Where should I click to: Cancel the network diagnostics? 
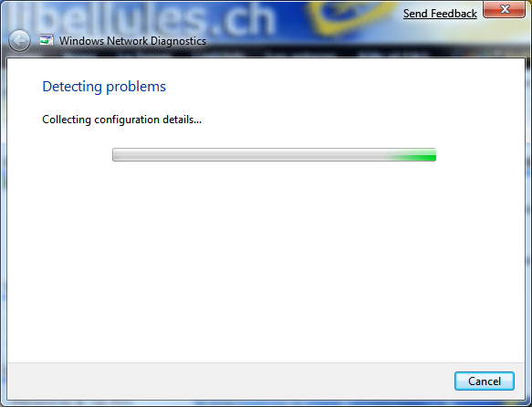click(485, 381)
